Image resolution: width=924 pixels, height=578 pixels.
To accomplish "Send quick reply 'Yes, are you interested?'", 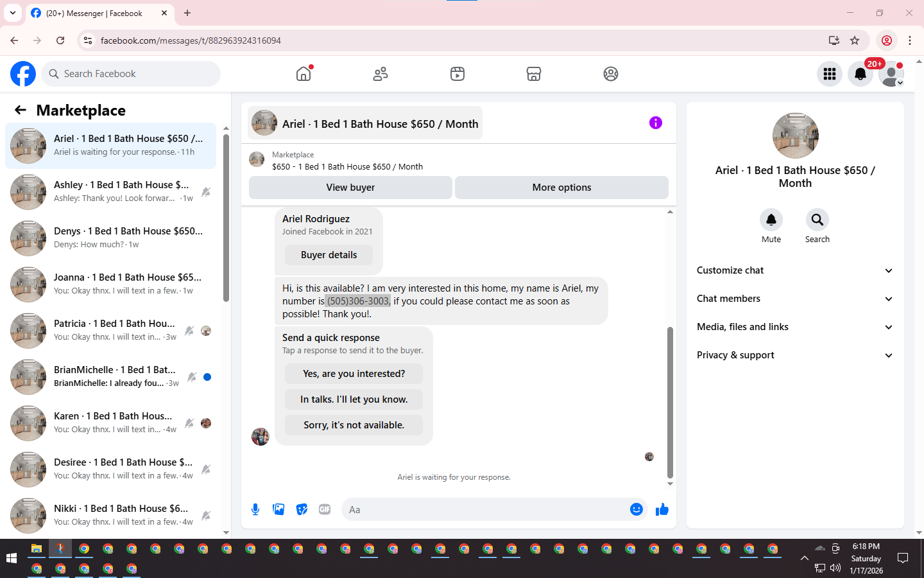I will point(354,374).
